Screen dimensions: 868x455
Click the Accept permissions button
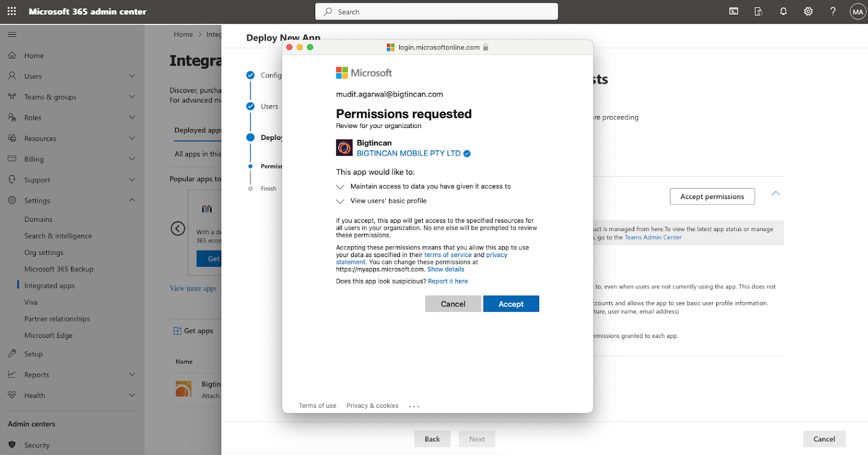tap(712, 196)
